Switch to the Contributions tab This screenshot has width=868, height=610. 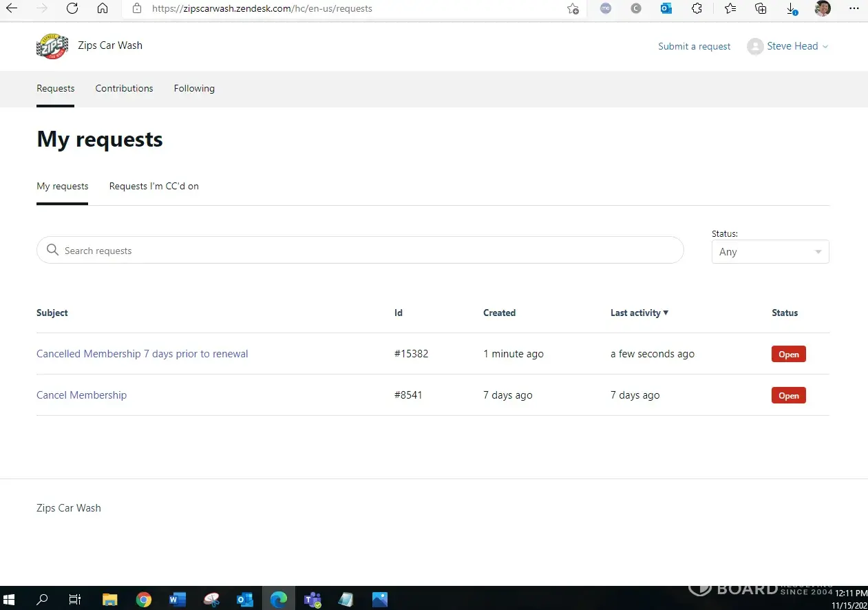[124, 88]
